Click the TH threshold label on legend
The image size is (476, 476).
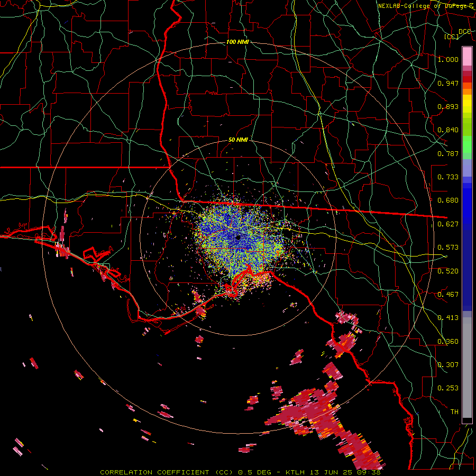pyautogui.click(x=454, y=412)
